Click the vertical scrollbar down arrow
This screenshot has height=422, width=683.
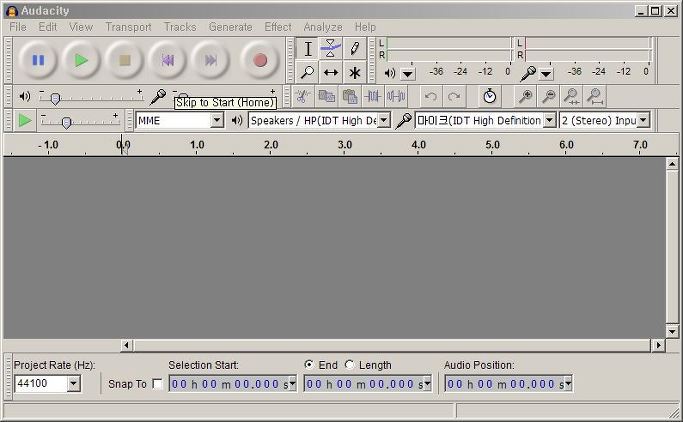[x=672, y=331]
